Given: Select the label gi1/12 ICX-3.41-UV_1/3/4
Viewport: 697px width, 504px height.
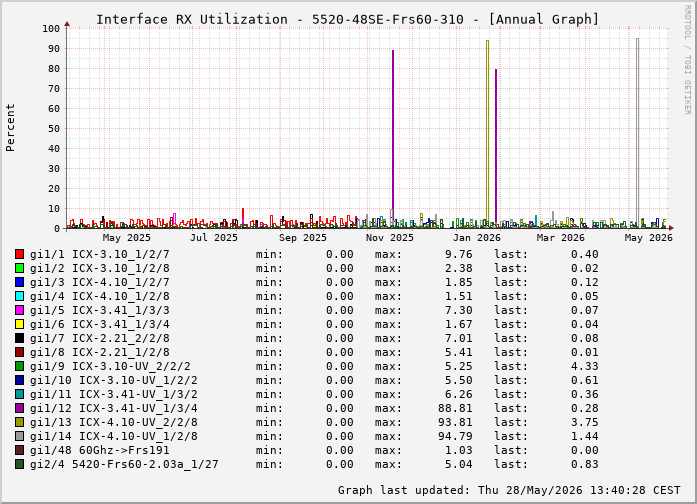Looking at the screenshot, I should pyautogui.click(x=114, y=408).
